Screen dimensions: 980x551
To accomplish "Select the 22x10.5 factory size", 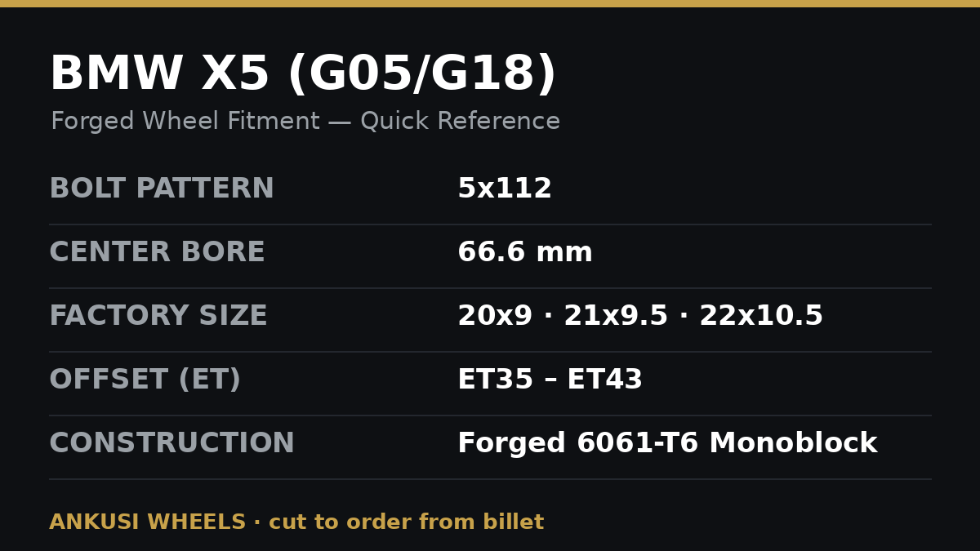I will click(x=761, y=317).
